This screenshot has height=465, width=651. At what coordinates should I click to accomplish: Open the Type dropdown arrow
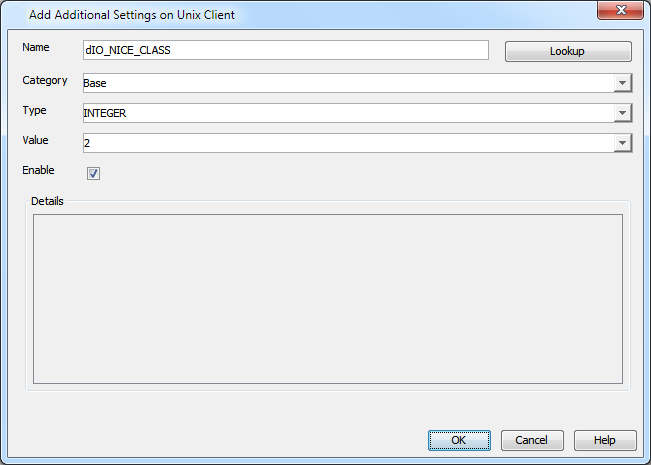[x=622, y=113]
